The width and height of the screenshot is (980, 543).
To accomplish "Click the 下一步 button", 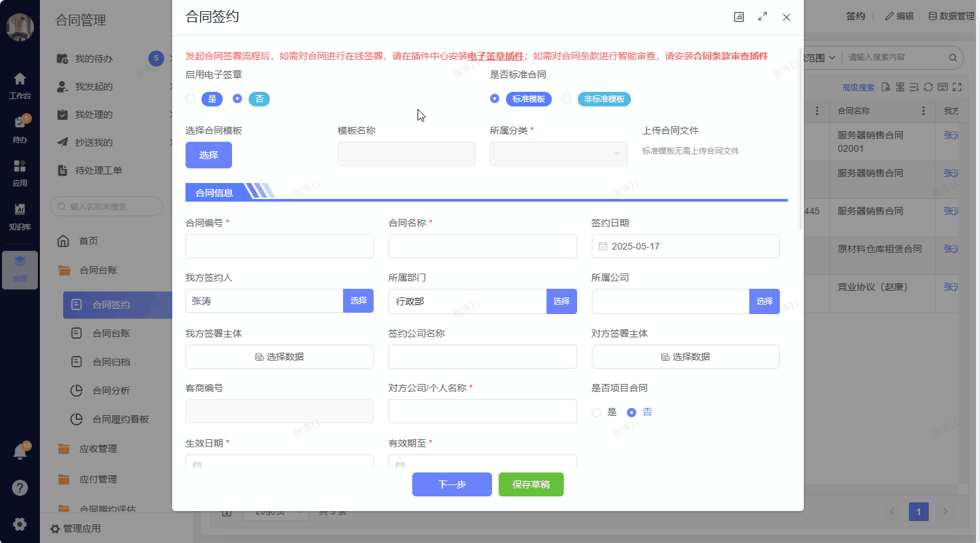I will click(x=451, y=484).
